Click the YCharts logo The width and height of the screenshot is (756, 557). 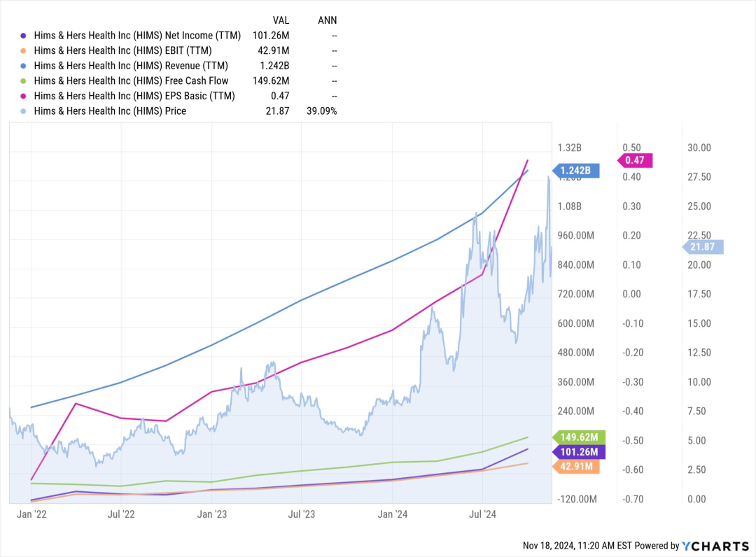pyautogui.click(x=715, y=546)
